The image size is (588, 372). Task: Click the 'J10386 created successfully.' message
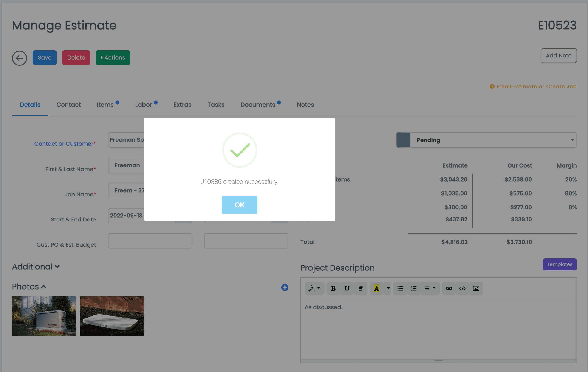click(x=239, y=182)
